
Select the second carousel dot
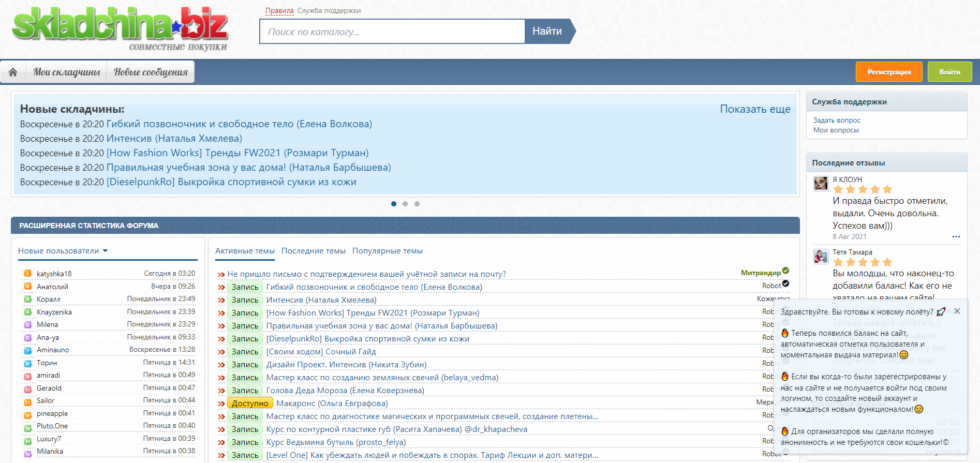(x=405, y=204)
